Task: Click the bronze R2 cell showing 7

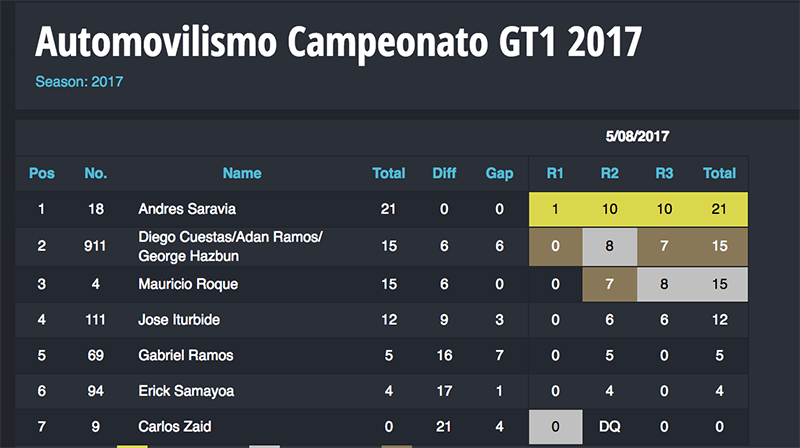Action: [x=609, y=284]
